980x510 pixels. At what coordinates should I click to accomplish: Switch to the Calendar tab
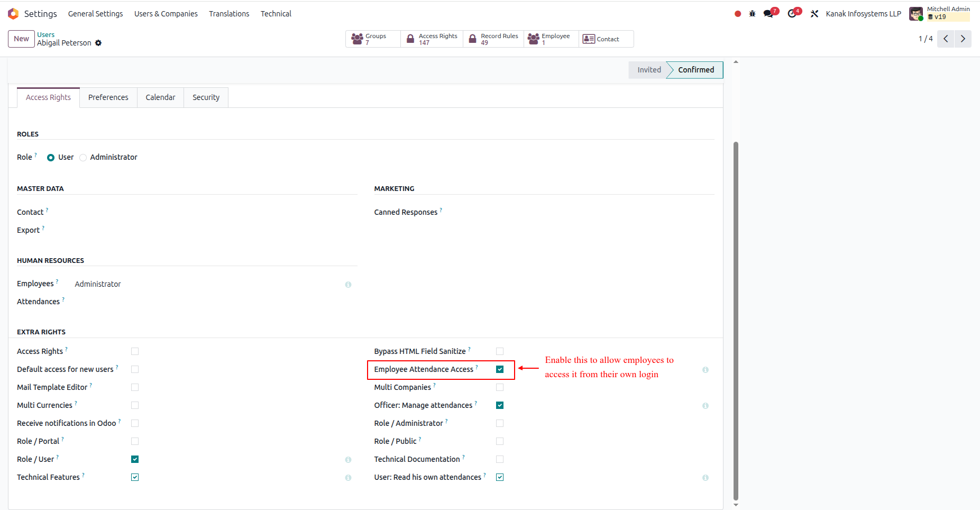coord(160,97)
